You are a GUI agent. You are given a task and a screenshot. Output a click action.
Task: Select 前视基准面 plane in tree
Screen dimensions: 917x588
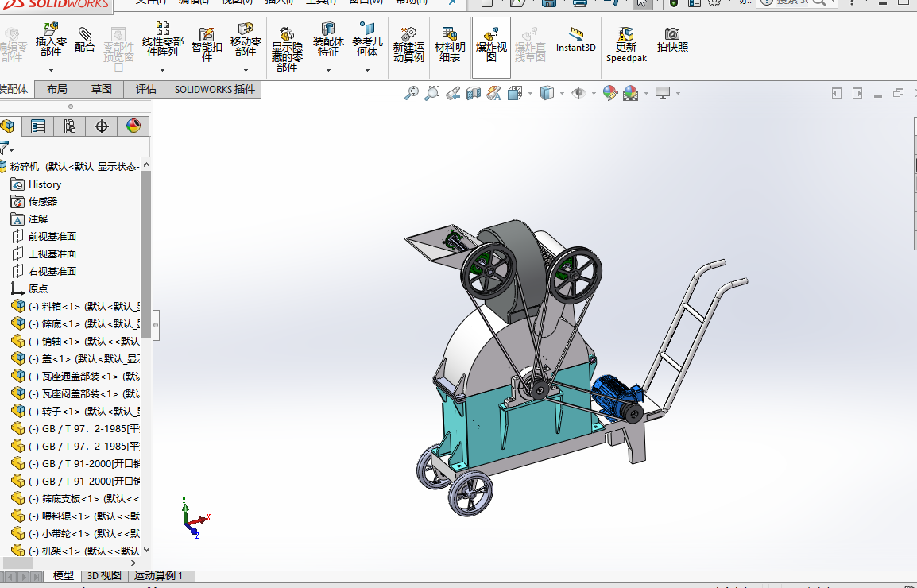coord(44,236)
